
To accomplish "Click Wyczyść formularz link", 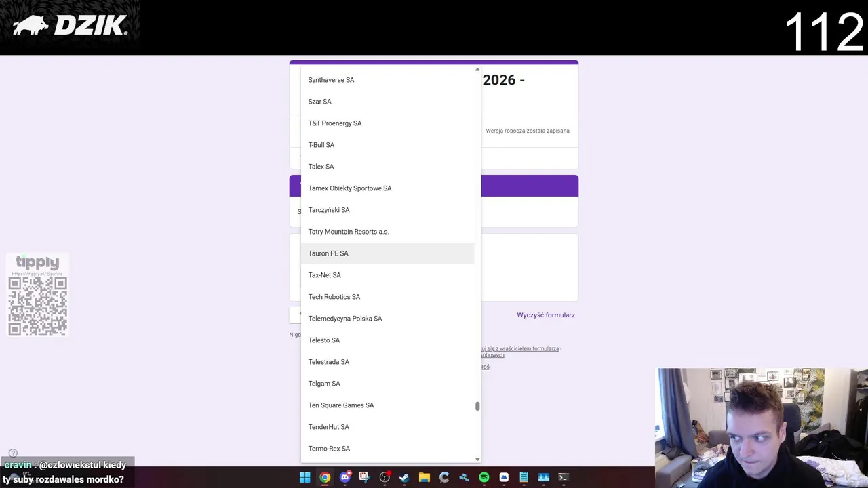I will (x=546, y=315).
